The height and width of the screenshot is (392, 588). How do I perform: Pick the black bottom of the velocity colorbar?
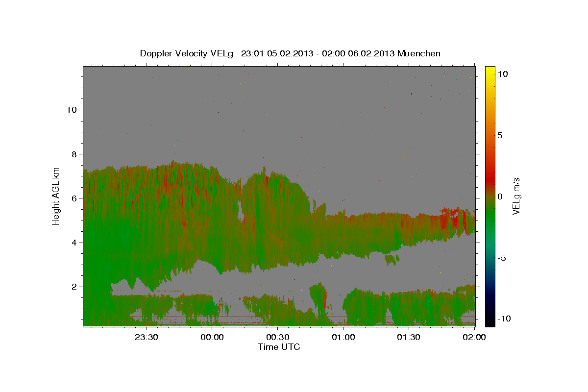pyautogui.click(x=490, y=321)
